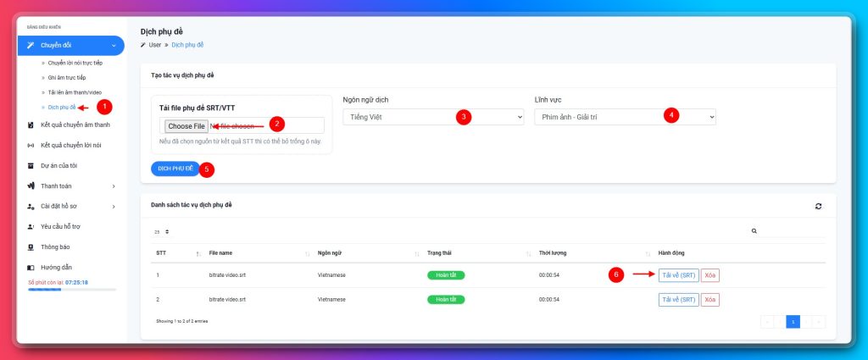Viewport: 868px width, 360px height.
Task: Click the DỊCH PHỤ ĐỀ button
Action: point(175,169)
